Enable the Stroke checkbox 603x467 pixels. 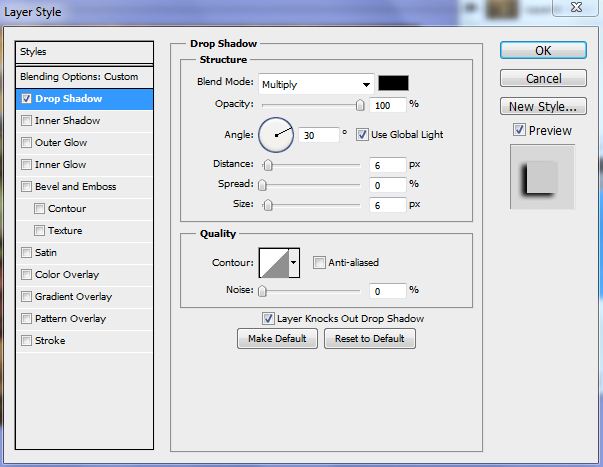[26, 340]
